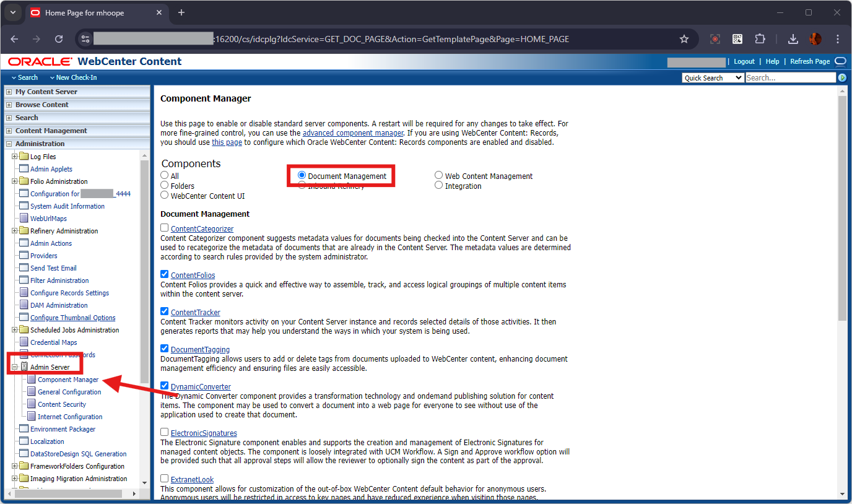Select the WebCenter Content UI radio button
This screenshot has height=504, width=852.
tap(164, 195)
